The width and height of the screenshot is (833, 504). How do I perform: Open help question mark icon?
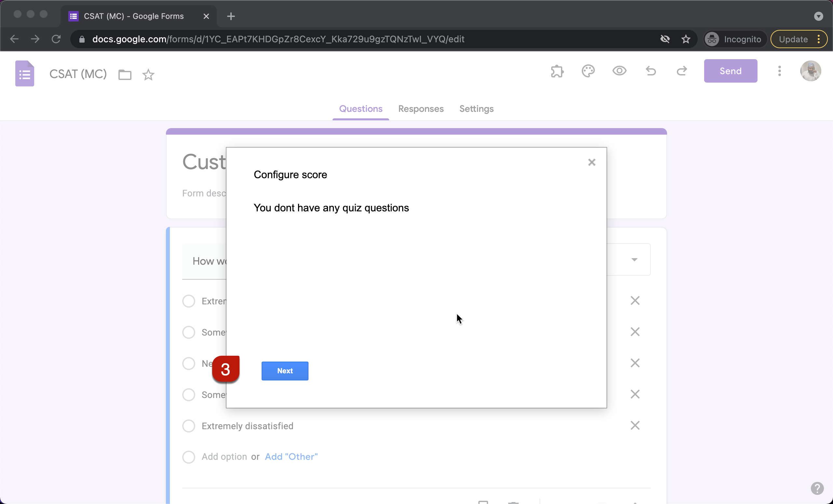(817, 488)
